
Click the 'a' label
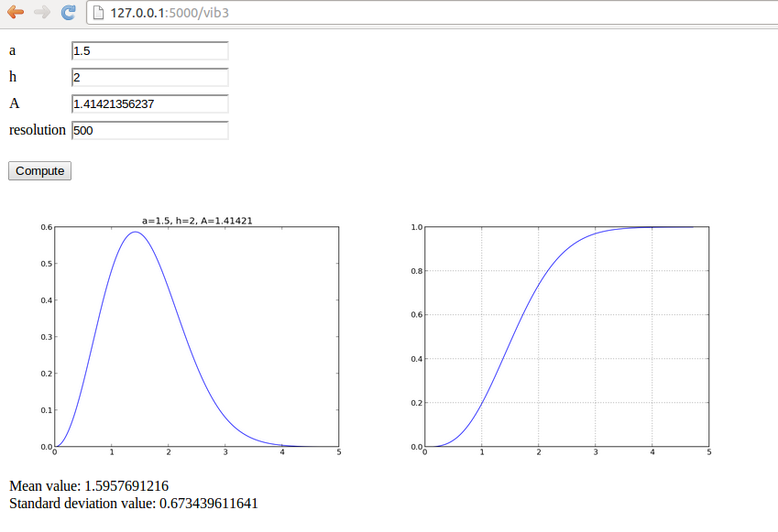tap(13, 50)
